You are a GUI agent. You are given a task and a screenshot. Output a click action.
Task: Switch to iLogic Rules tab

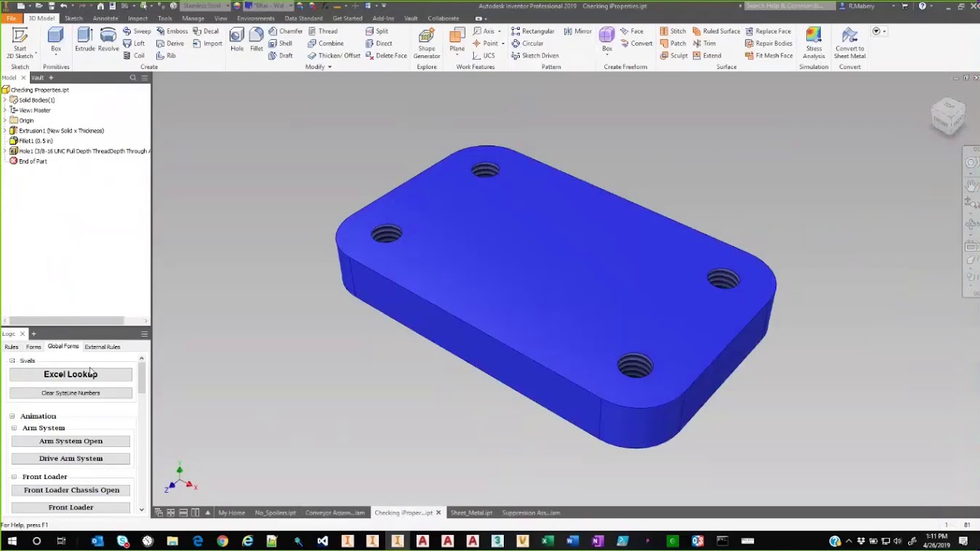coord(11,347)
